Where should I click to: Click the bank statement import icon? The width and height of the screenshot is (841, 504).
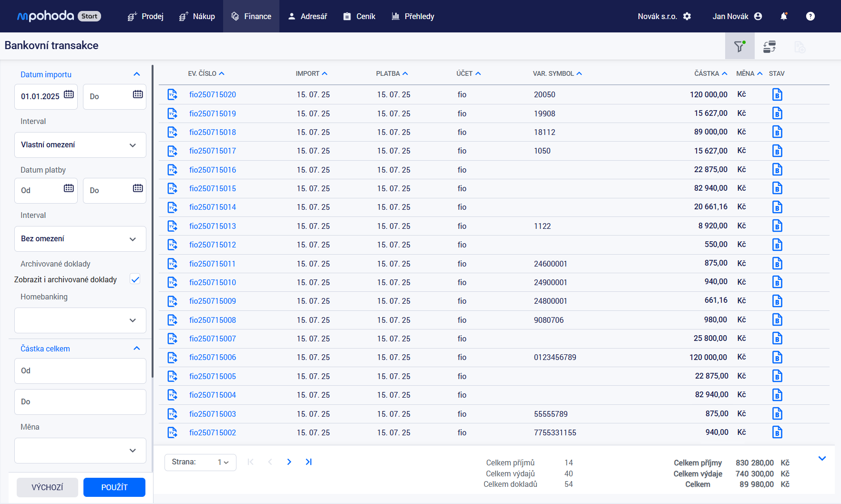tap(769, 46)
